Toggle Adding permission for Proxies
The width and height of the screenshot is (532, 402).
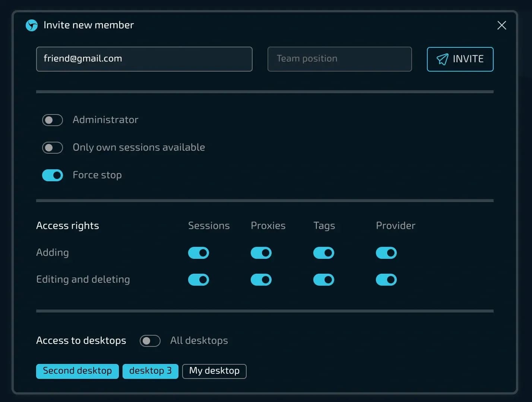(261, 253)
